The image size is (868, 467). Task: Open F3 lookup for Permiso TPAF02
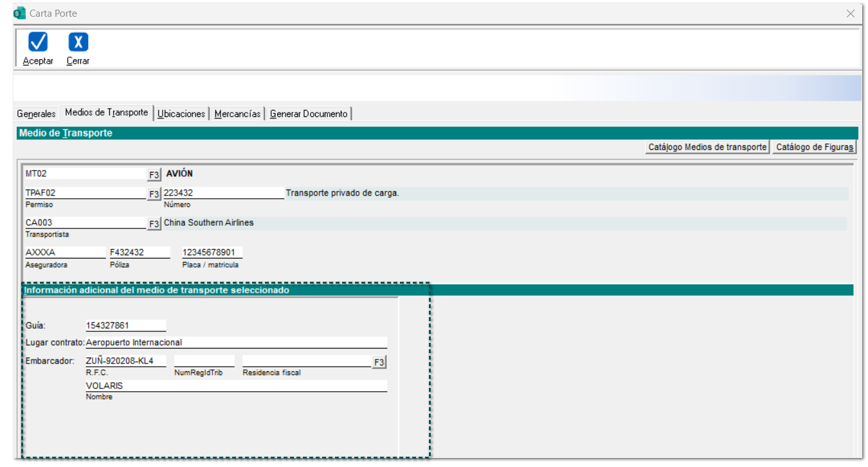154,194
